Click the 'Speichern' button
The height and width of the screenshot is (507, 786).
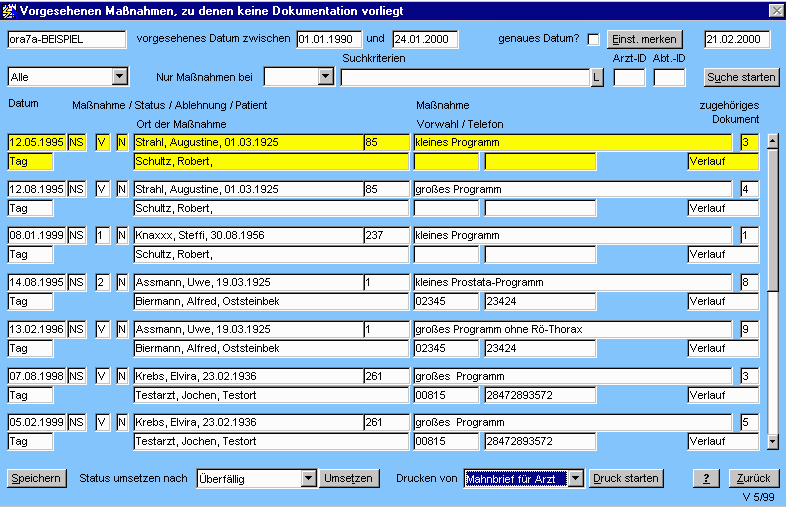(37, 478)
